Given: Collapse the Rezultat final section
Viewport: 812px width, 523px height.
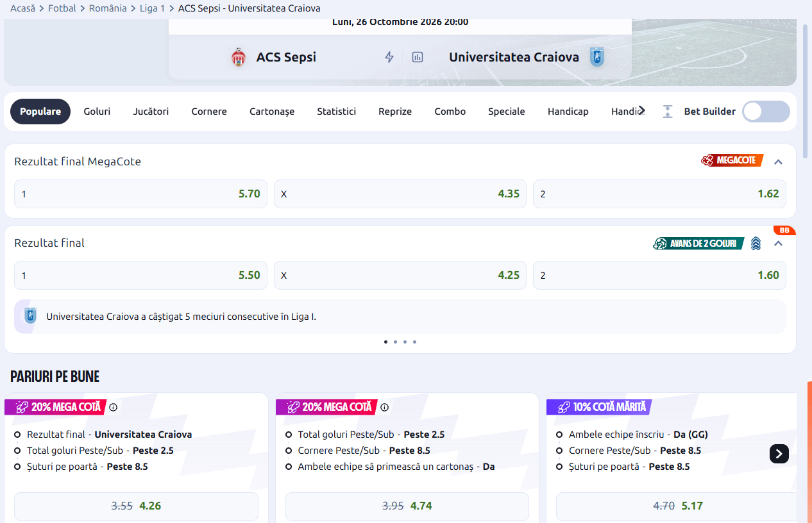Looking at the screenshot, I should pos(778,244).
